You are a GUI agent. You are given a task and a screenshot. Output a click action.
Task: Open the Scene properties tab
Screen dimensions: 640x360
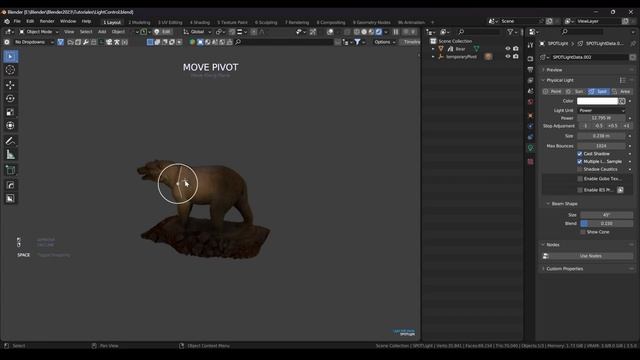(530, 91)
